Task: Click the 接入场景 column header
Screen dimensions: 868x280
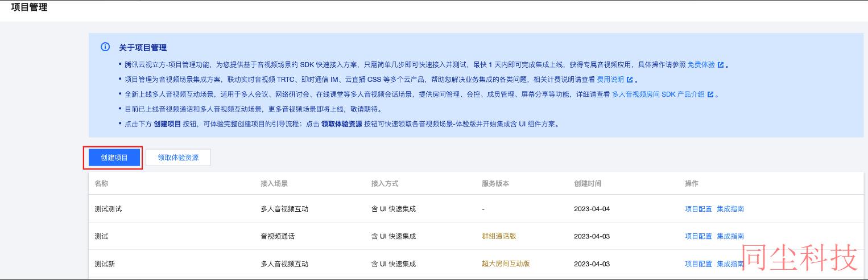Action: coord(274,183)
